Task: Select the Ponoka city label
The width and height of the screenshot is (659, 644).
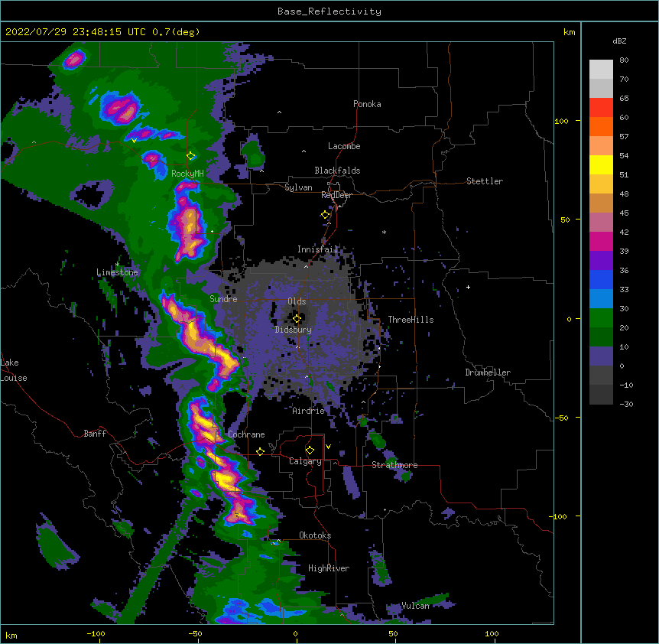Action: point(367,104)
